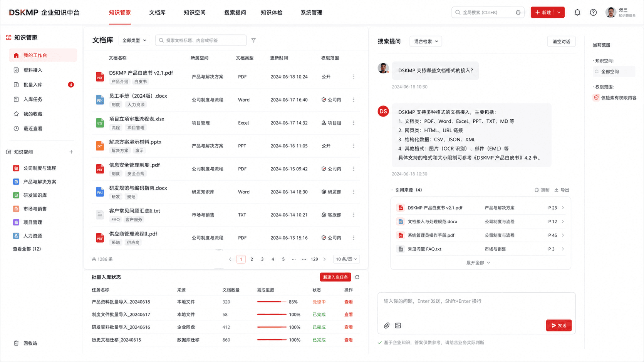Attach a file with the paperclip icon
This screenshot has width=644, height=362.
click(387, 325)
